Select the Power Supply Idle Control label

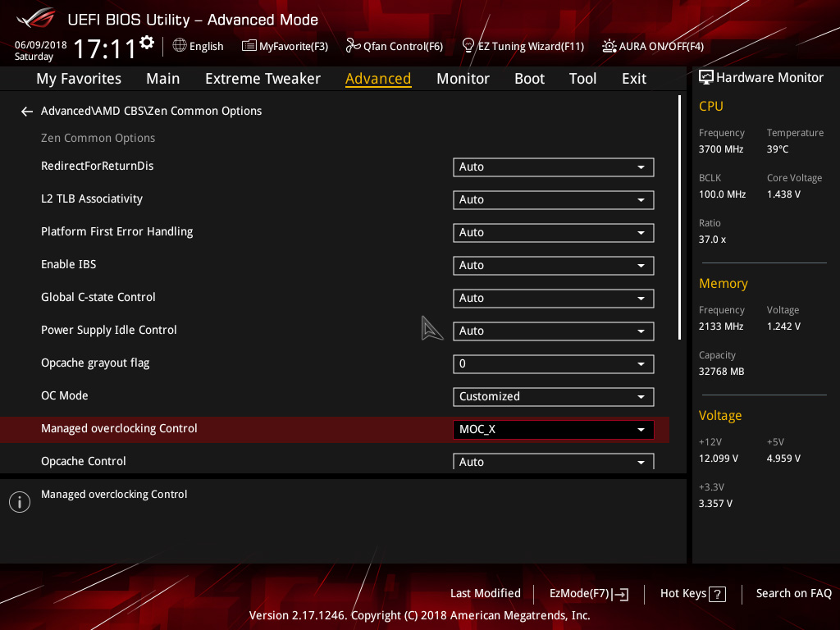point(109,330)
